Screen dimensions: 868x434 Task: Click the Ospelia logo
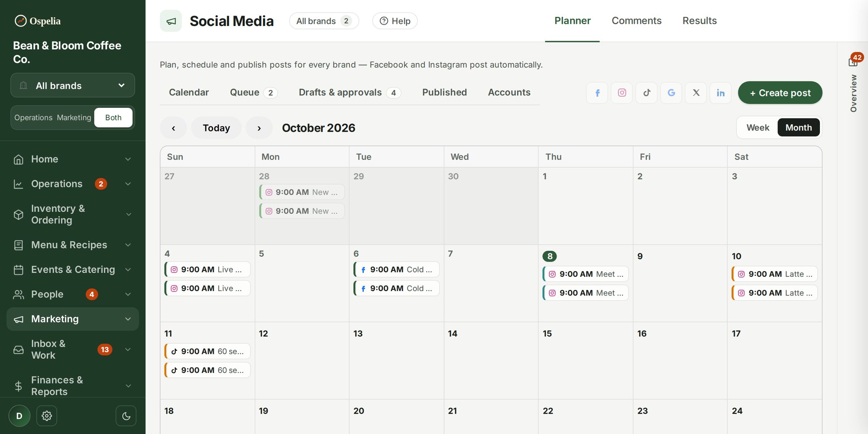[38, 21]
